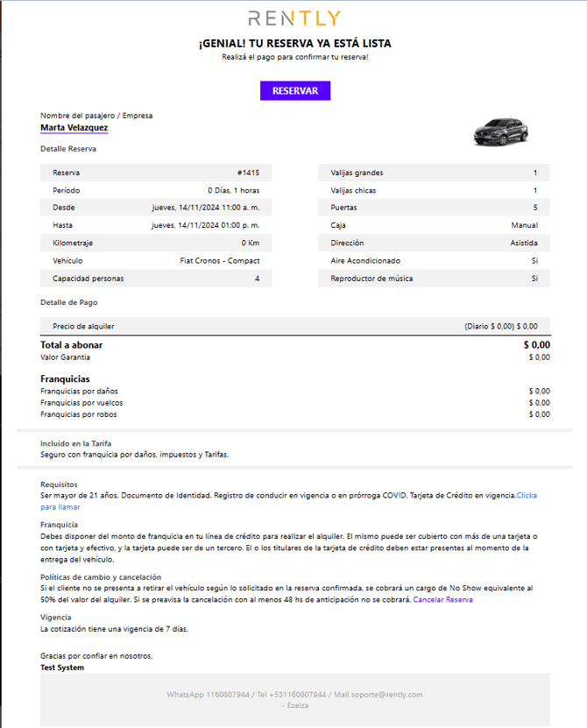Click the Total a abonar amount

536,345
